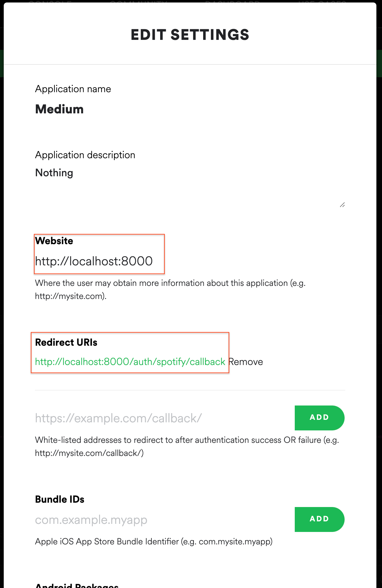Click the Website section heading
The width and height of the screenshot is (382, 588).
tap(54, 241)
